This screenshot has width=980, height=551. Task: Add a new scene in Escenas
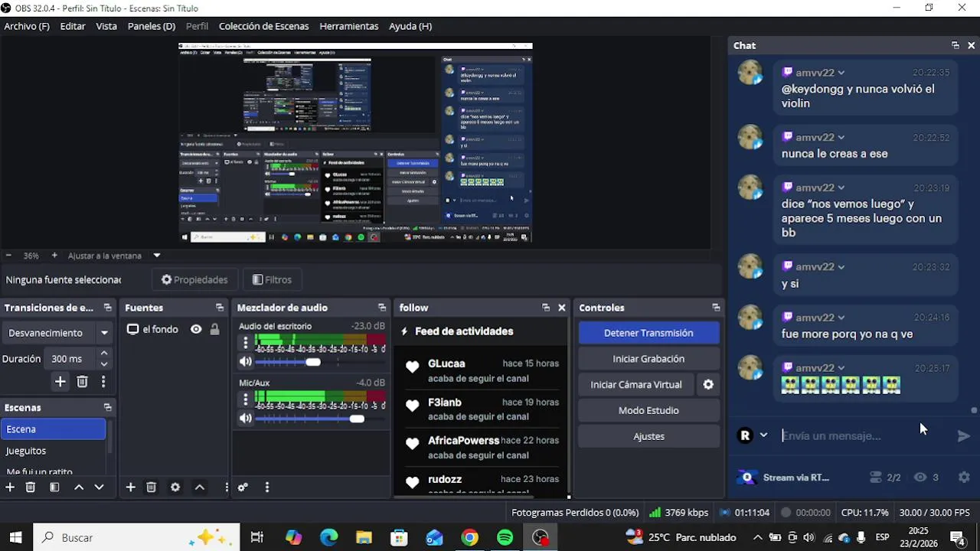pyautogui.click(x=10, y=487)
